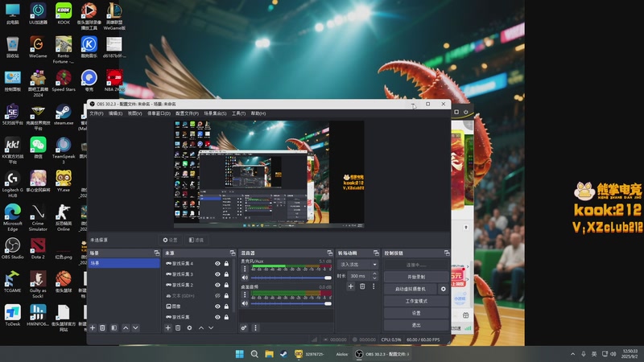Open the OBS Studio desktop shortcut

(12, 249)
